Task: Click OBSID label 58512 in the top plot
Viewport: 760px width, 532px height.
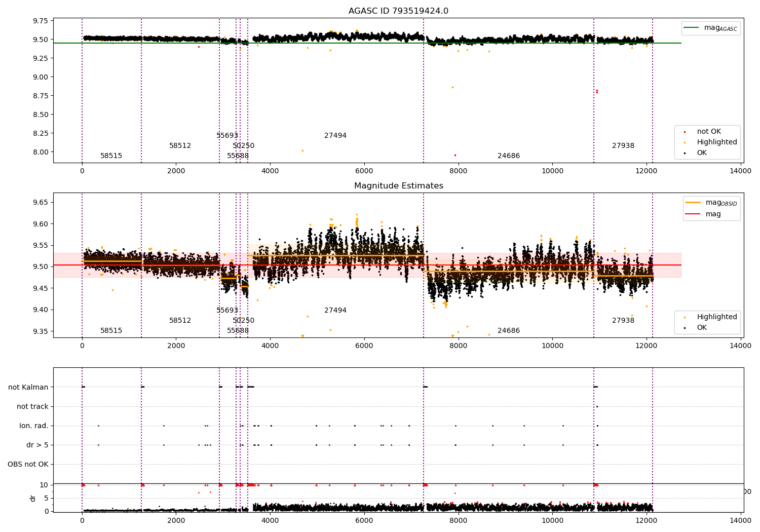Action: [x=180, y=146]
